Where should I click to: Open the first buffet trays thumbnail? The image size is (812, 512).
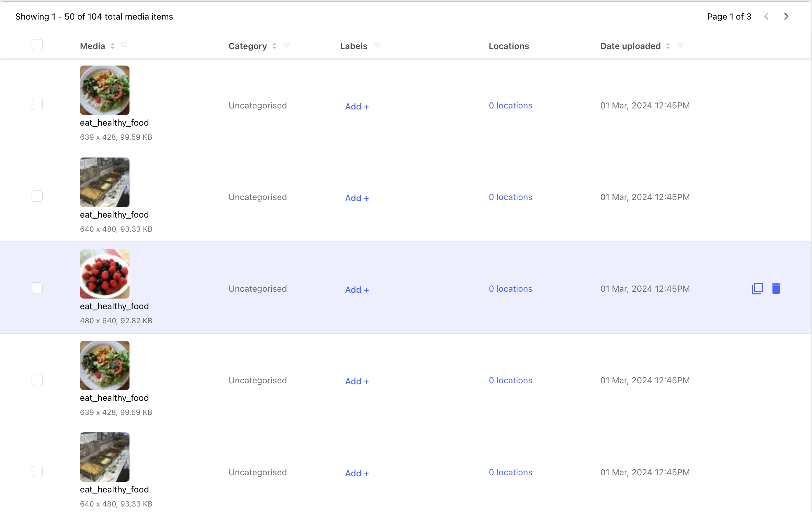click(x=105, y=182)
